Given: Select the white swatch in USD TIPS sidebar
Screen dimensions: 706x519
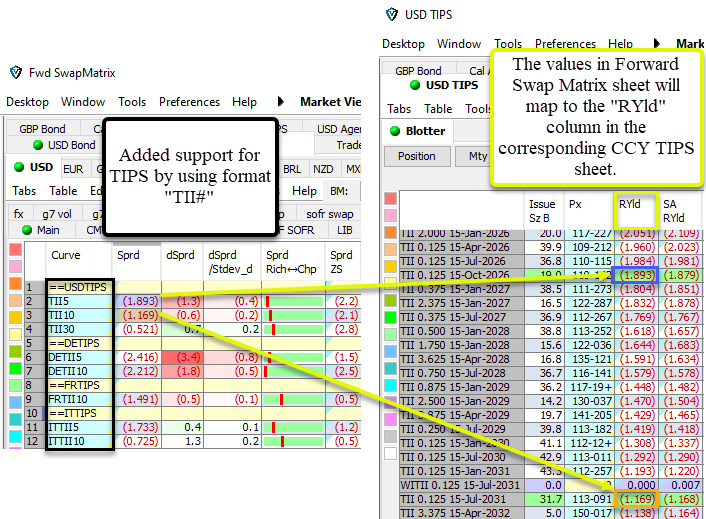Looking at the screenshot, I should [x=390, y=453].
